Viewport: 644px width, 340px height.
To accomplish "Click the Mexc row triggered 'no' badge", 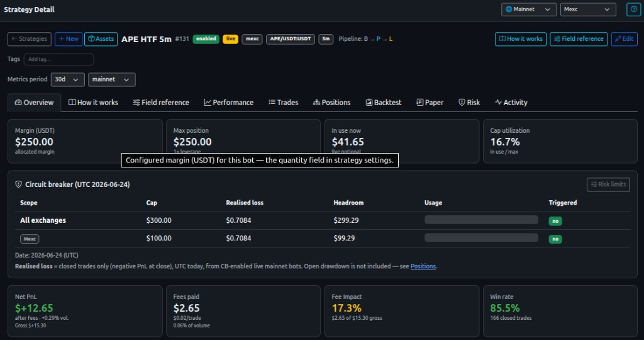I will (x=555, y=239).
